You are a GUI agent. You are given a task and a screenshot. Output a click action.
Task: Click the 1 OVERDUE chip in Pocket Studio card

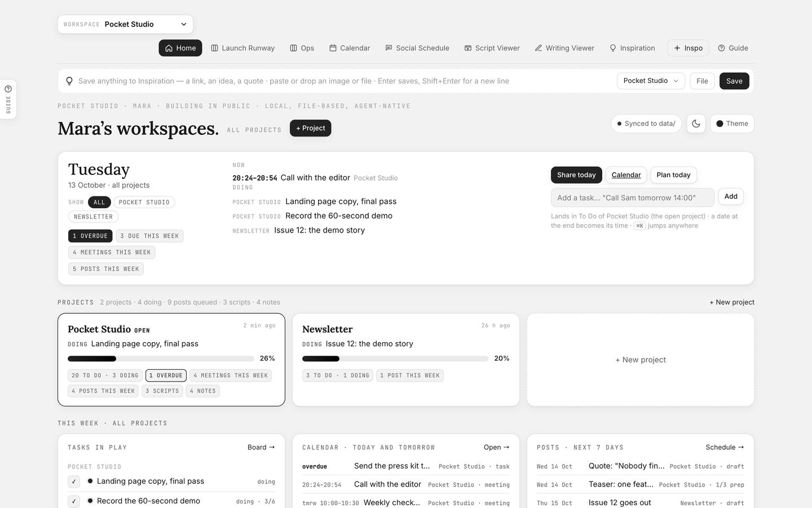click(166, 375)
